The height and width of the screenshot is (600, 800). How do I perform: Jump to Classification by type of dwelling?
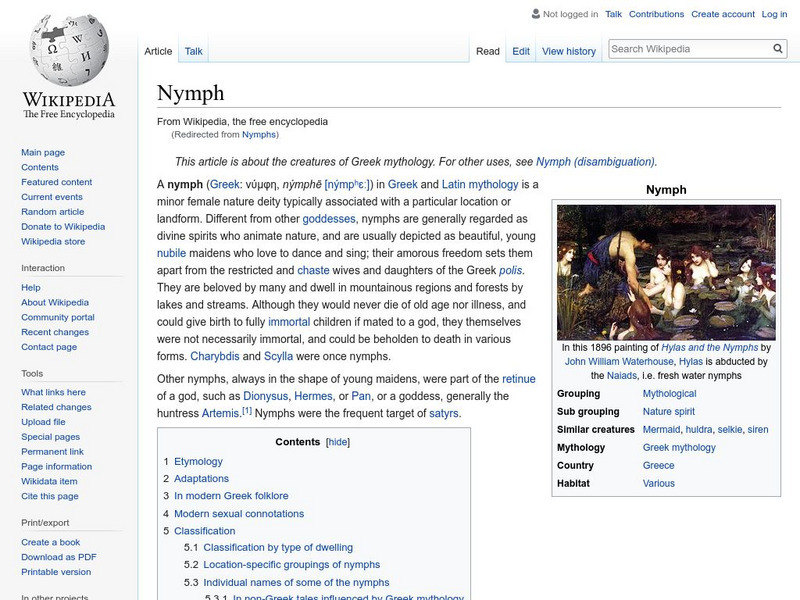[x=278, y=547]
